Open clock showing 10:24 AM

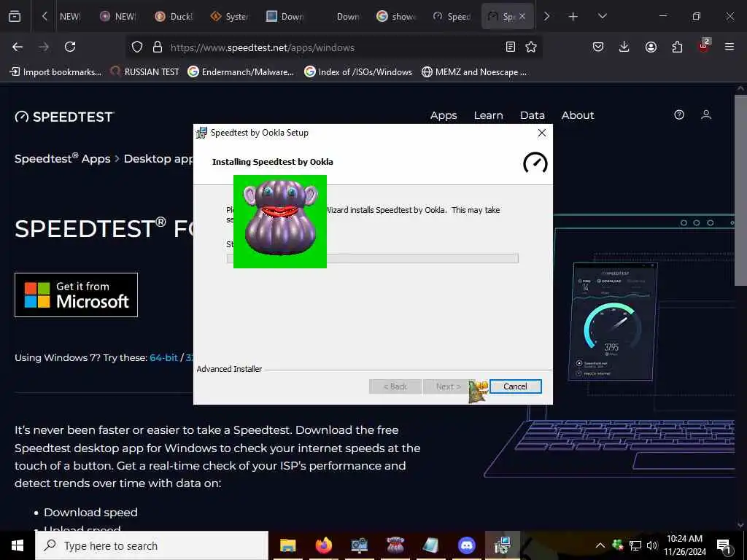click(x=684, y=545)
